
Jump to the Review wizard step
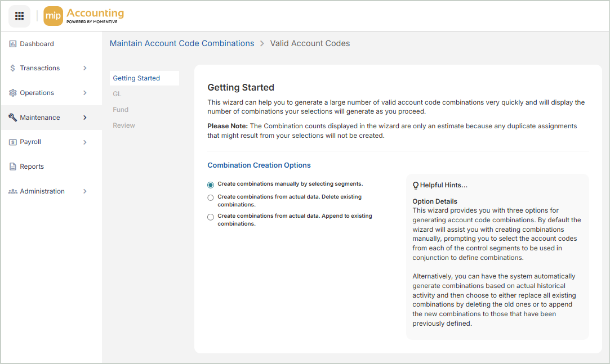pos(124,125)
